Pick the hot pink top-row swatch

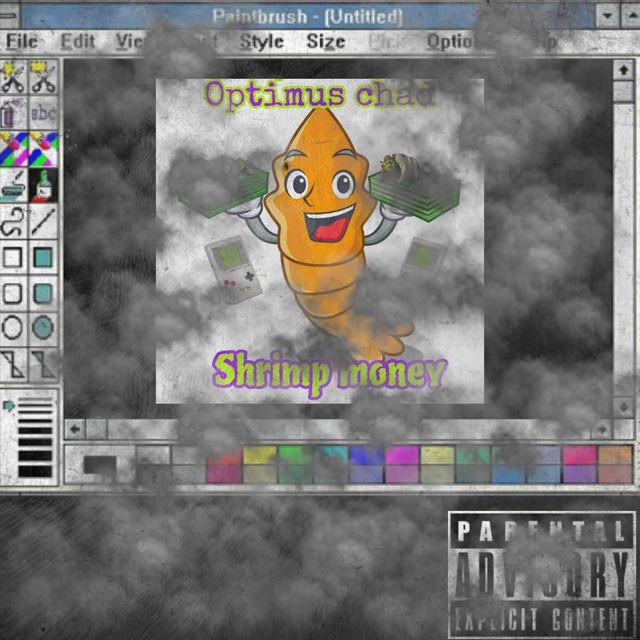pos(580,456)
